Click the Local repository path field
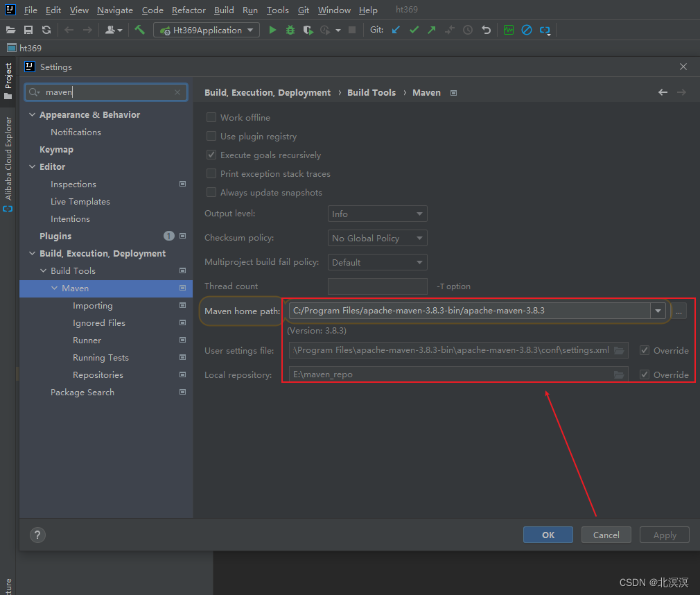The image size is (700, 595). 459,374
